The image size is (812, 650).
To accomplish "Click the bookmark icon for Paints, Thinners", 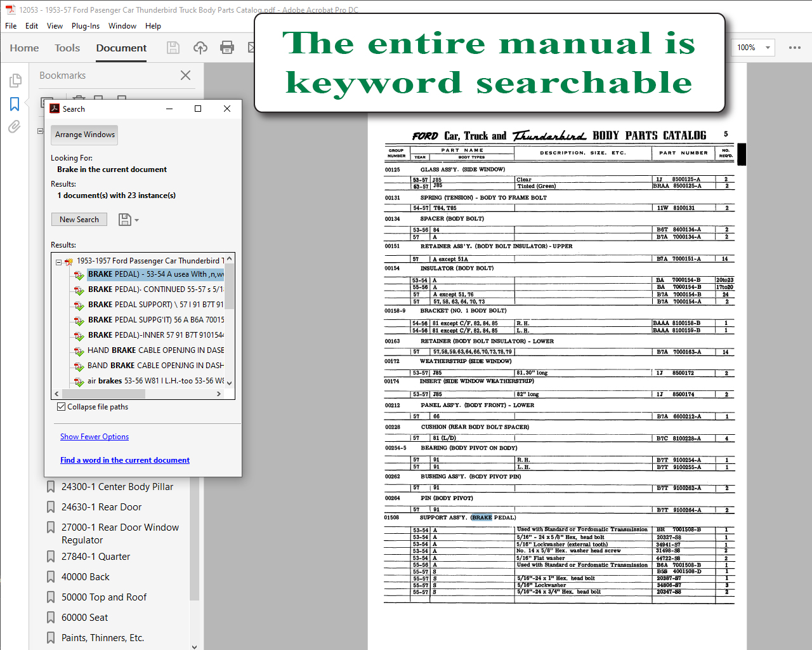I will click(51, 638).
